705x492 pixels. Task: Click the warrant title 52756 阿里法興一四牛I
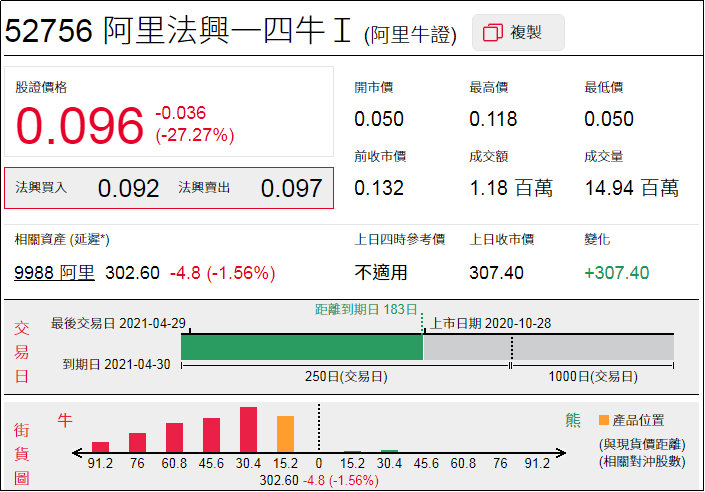click(178, 31)
